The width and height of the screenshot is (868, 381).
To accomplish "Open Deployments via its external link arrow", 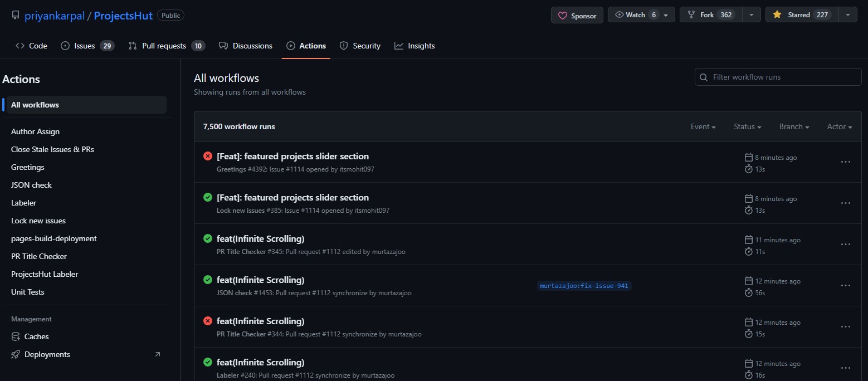I will [x=157, y=354].
